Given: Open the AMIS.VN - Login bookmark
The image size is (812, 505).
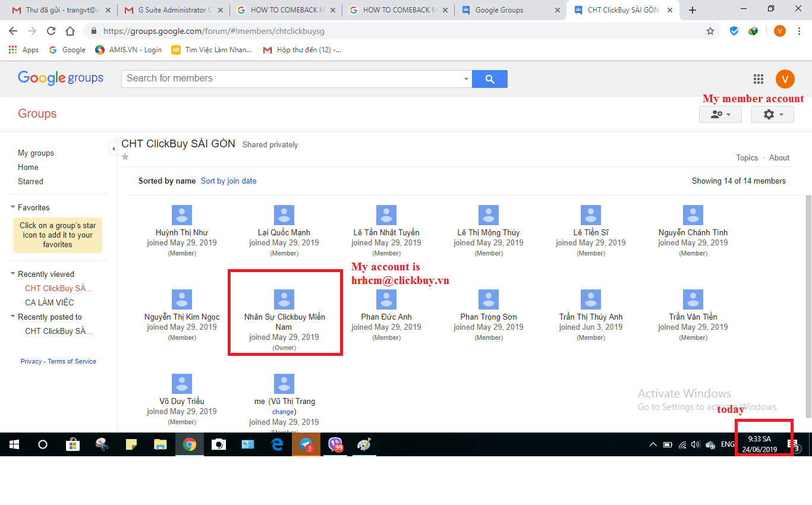Looking at the screenshot, I should (128, 50).
